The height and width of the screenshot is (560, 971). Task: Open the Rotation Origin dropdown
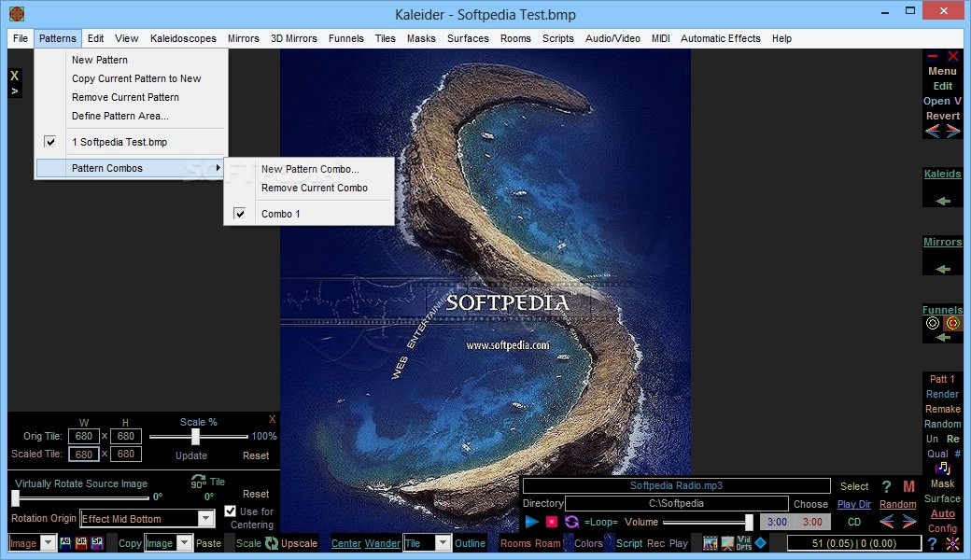[x=206, y=519]
